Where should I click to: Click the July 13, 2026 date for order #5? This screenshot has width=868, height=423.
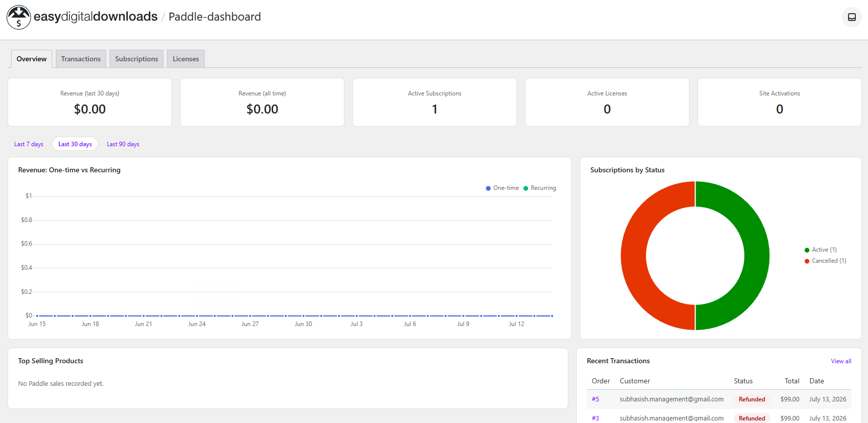[x=828, y=399]
